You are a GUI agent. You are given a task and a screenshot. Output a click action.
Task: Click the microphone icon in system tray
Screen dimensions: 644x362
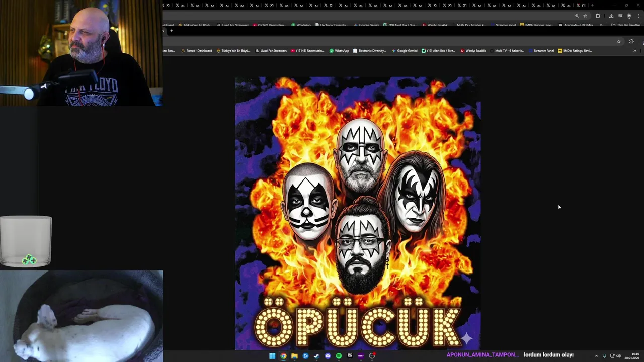(604, 356)
